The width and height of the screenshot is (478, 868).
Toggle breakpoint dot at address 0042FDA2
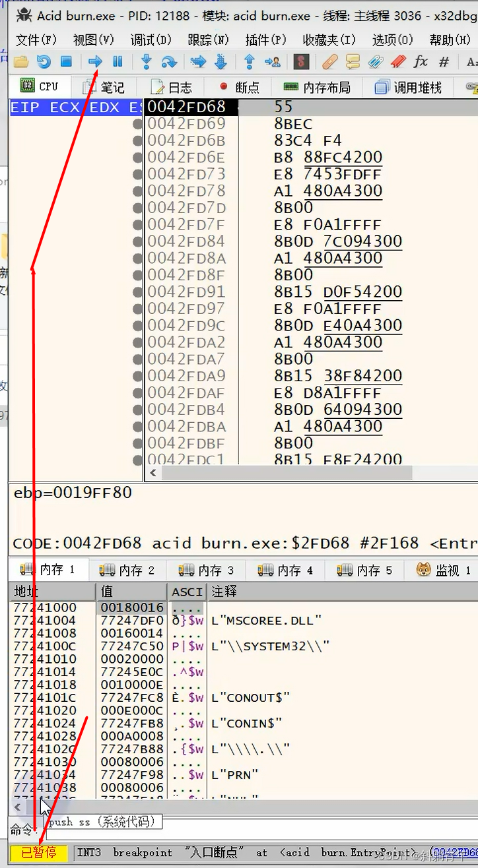click(137, 342)
